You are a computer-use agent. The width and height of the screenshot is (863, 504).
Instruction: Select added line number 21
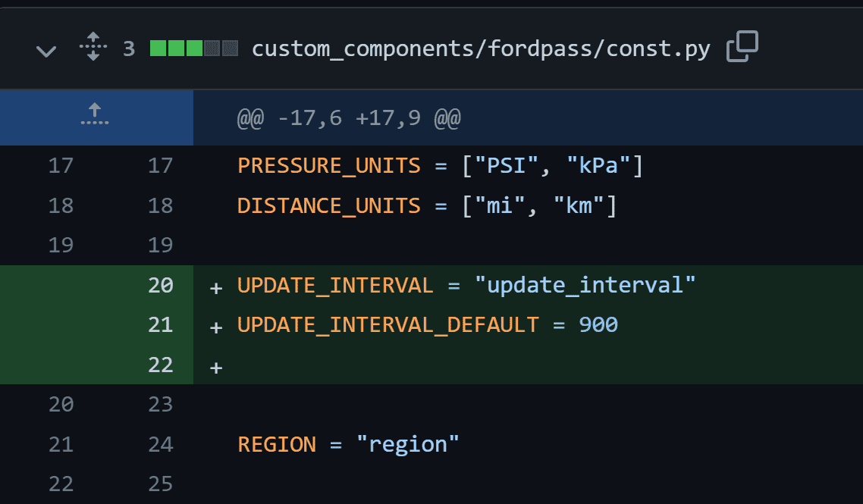coord(160,324)
